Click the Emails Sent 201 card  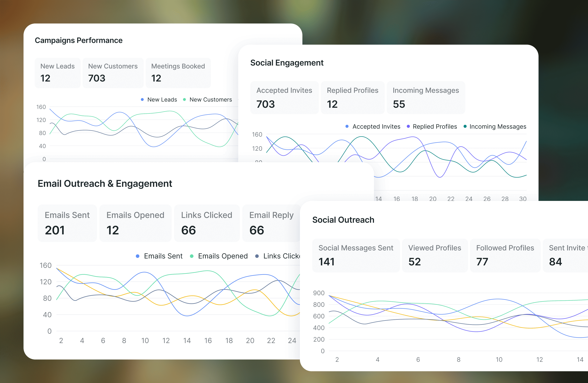67,223
